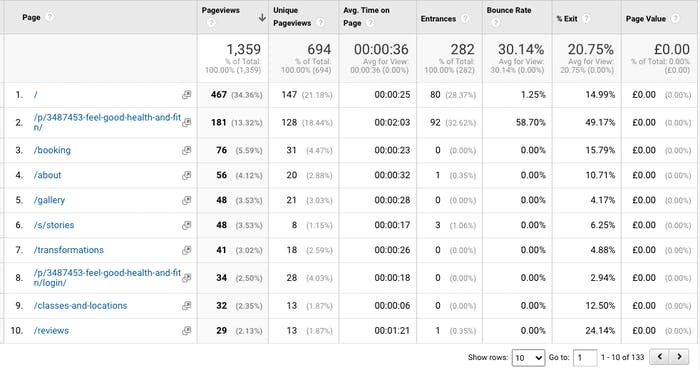This screenshot has width=700, height=370.
Task: Go to next page of results
Action: (x=679, y=357)
